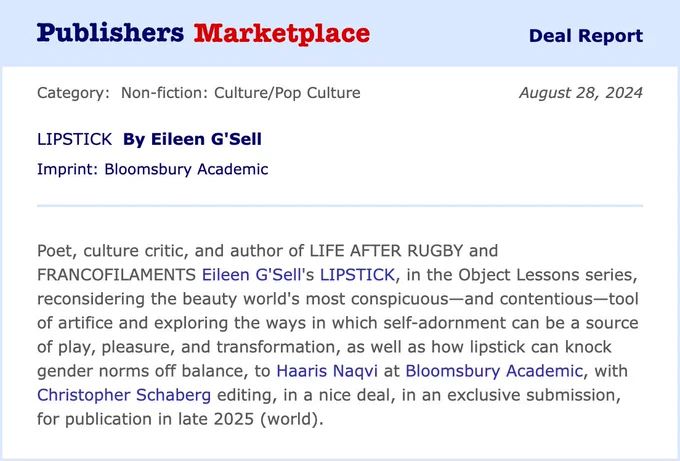Viewport: 680px width, 461px height.
Task: Click By Eileen G'Sell heading text
Action: point(193,139)
